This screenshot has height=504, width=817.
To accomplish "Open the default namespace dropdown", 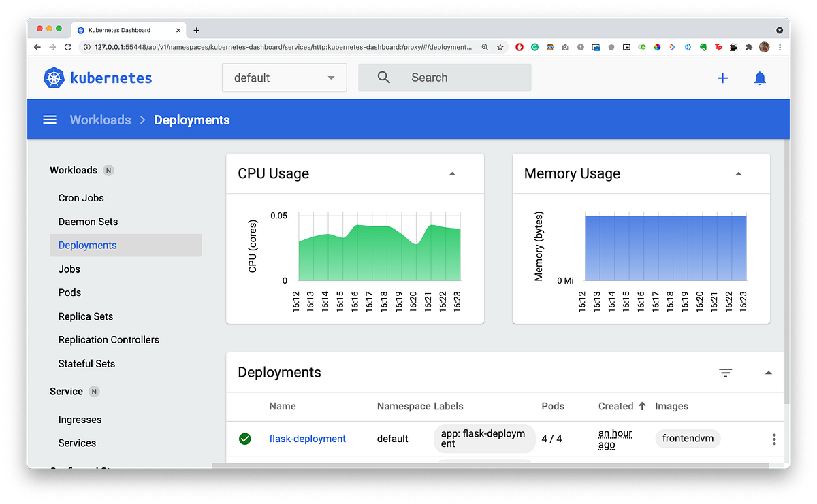I will coord(284,78).
